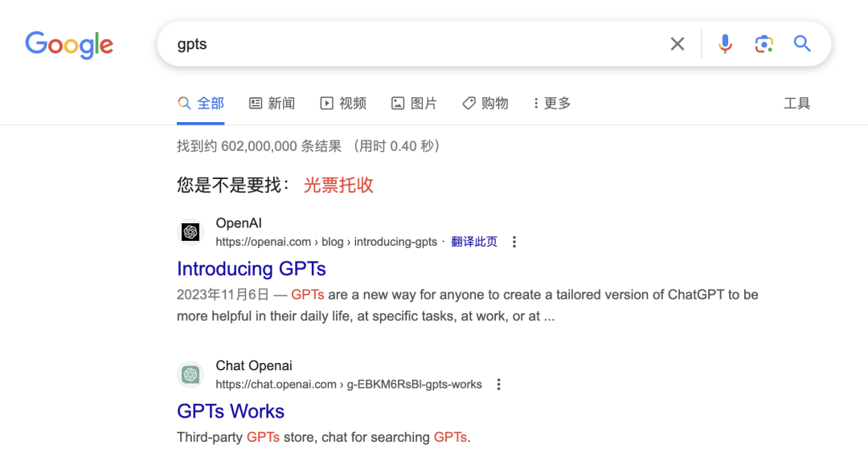This screenshot has height=469, width=868.
Task: Switch to the 新闻 tab
Action: coord(272,104)
